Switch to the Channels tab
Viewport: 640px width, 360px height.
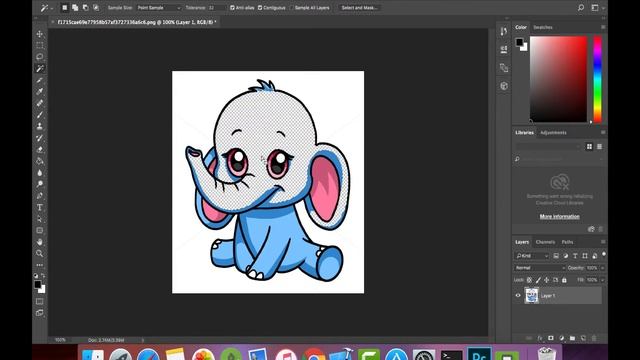click(x=545, y=242)
